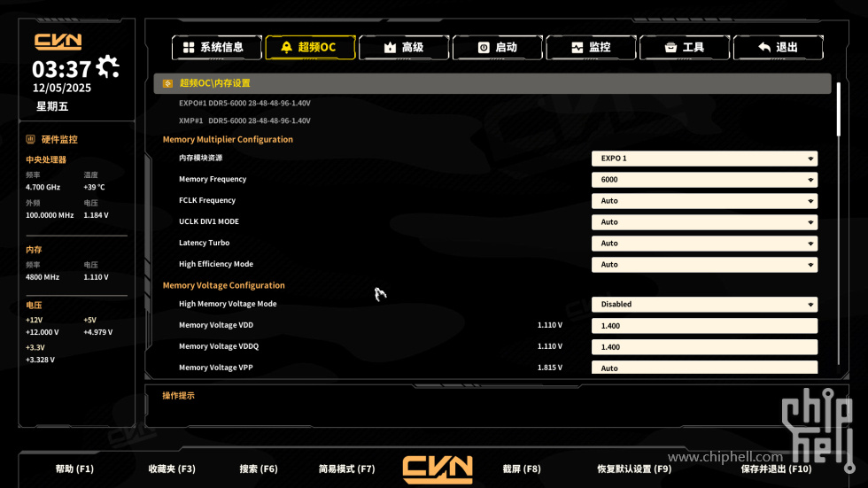Click the CVN logo in the bottom bar
The height and width of the screenshot is (488, 868).
[438, 469]
